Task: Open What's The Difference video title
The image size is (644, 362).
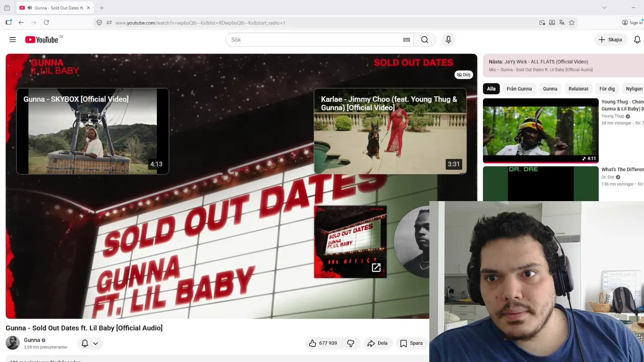Action: (x=622, y=169)
